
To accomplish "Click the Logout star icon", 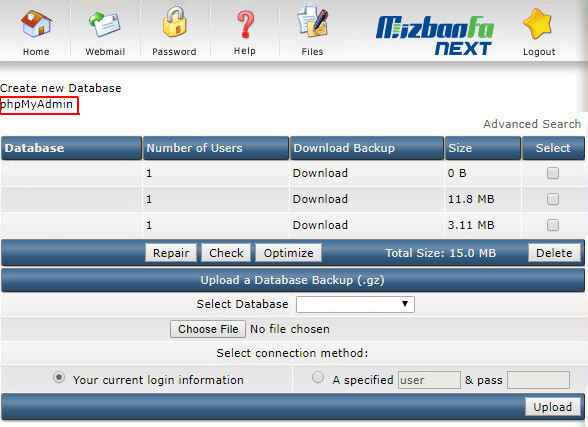I will coord(538,24).
